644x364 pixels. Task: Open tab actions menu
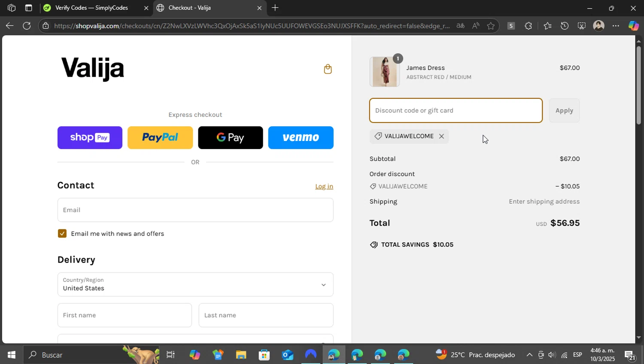click(28, 8)
